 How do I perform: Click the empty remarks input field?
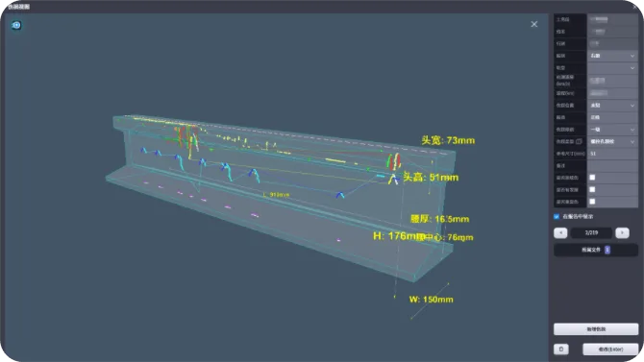pos(612,165)
